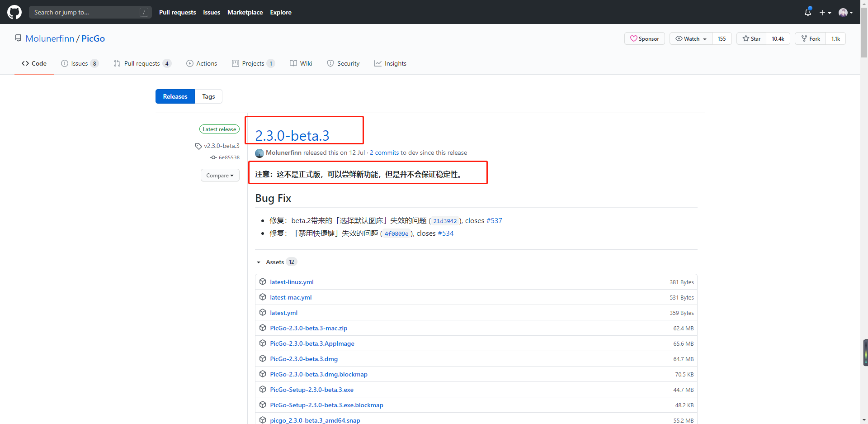Image resolution: width=868 pixels, height=424 pixels.
Task: Open the 155 watchers count
Action: [722, 38]
